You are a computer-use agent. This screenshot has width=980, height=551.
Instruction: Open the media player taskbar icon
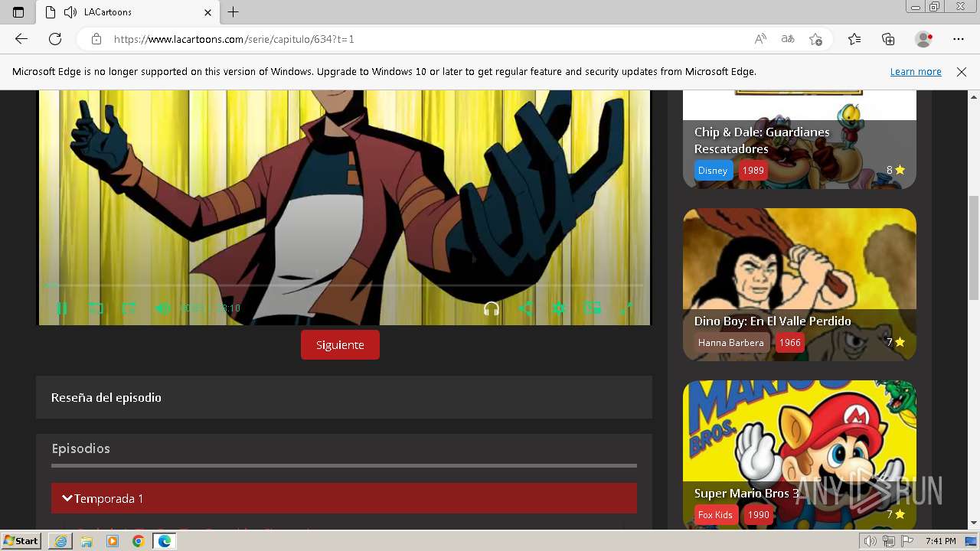point(113,541)
